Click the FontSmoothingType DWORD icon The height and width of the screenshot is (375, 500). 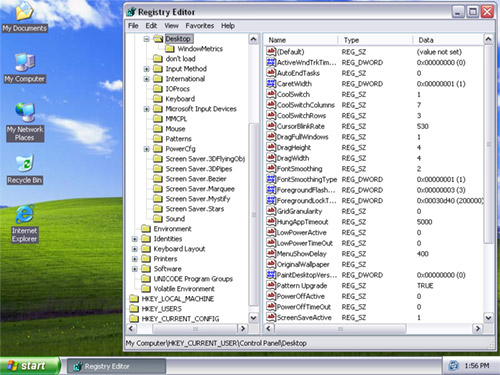pos(271,179)
